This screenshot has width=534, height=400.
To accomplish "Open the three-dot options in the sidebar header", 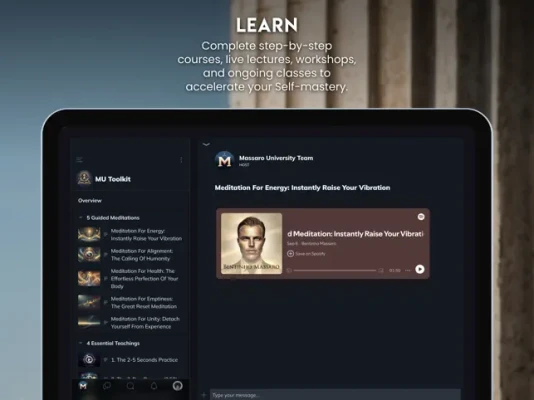I will point(181,160).
